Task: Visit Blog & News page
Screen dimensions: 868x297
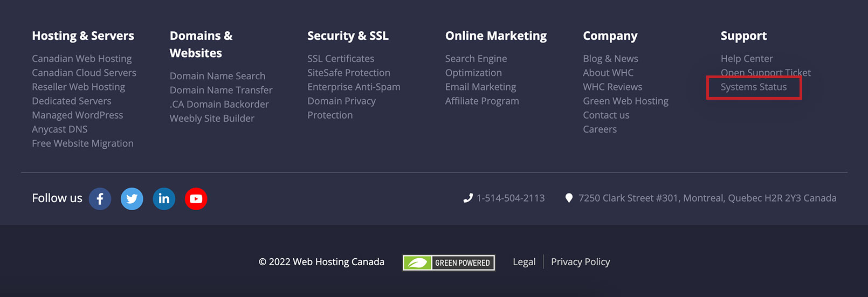Action: point(610,59)
